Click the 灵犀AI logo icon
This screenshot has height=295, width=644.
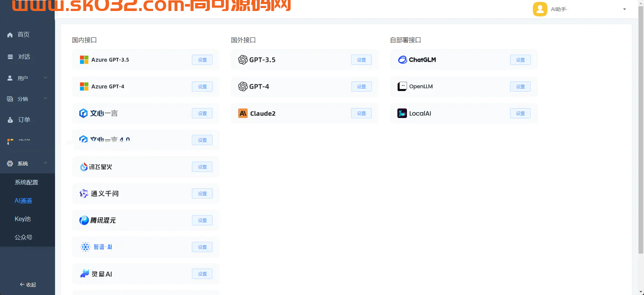click(85, 273)
